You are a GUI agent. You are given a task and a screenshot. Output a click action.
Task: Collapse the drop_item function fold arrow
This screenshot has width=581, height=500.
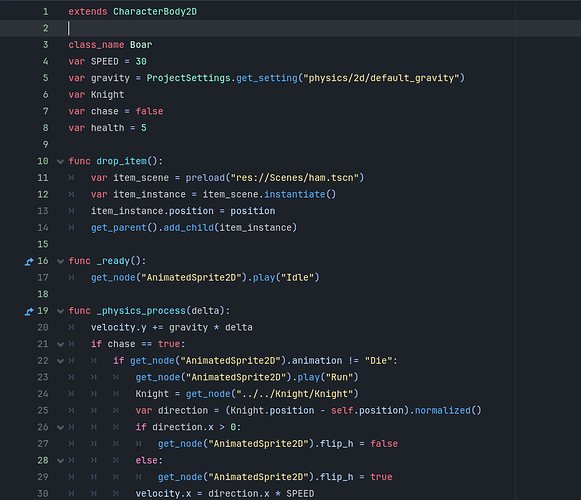pyautogui.click(x=60, y=162)
